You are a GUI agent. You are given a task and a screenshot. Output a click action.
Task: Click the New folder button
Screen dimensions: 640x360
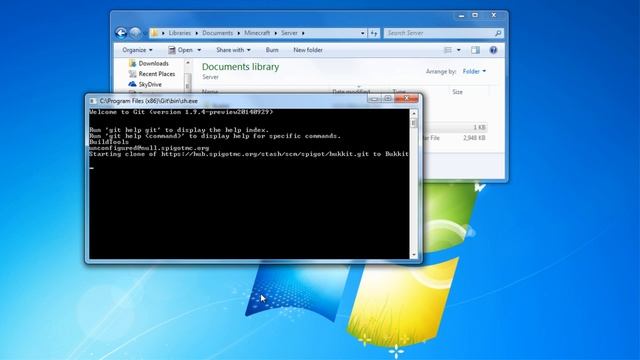[x=308, y=50]
